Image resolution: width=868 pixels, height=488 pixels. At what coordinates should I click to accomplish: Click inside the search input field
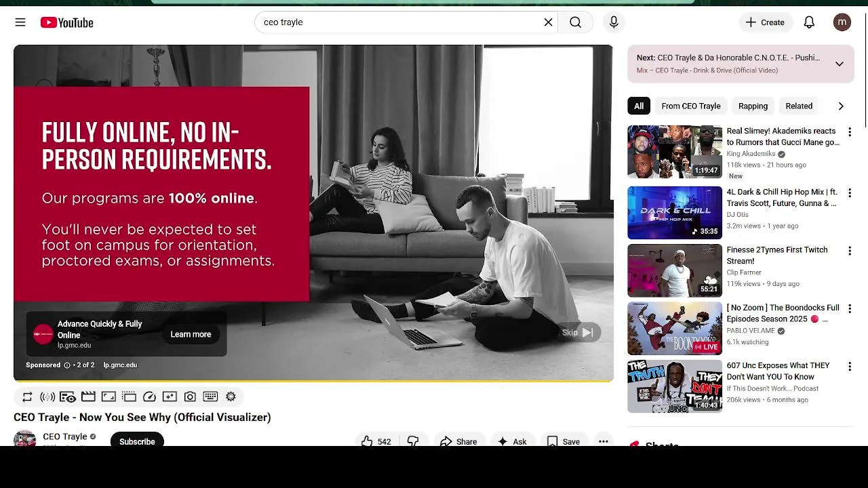(400, 22)
